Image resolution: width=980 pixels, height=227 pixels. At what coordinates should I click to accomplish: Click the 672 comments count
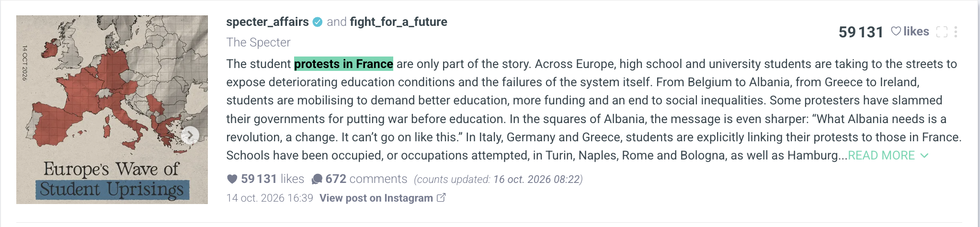(366, 179)
